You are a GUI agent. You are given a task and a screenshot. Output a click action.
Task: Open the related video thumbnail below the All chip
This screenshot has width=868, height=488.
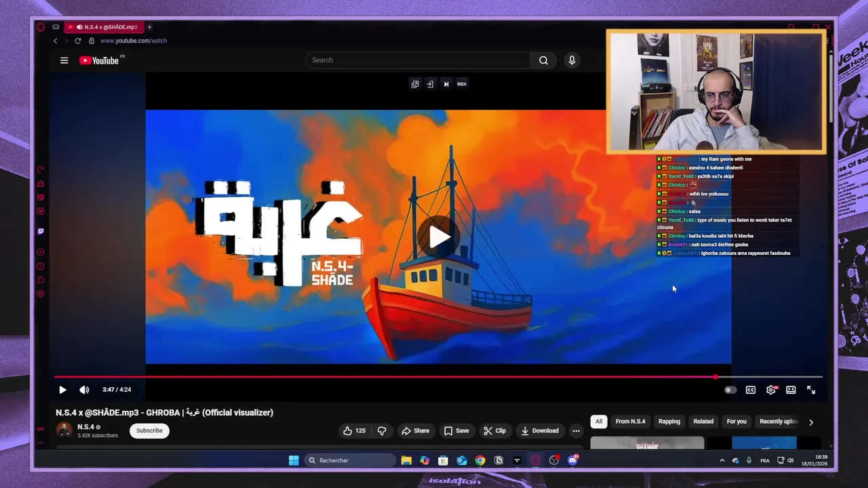click(x=647, y=443)
